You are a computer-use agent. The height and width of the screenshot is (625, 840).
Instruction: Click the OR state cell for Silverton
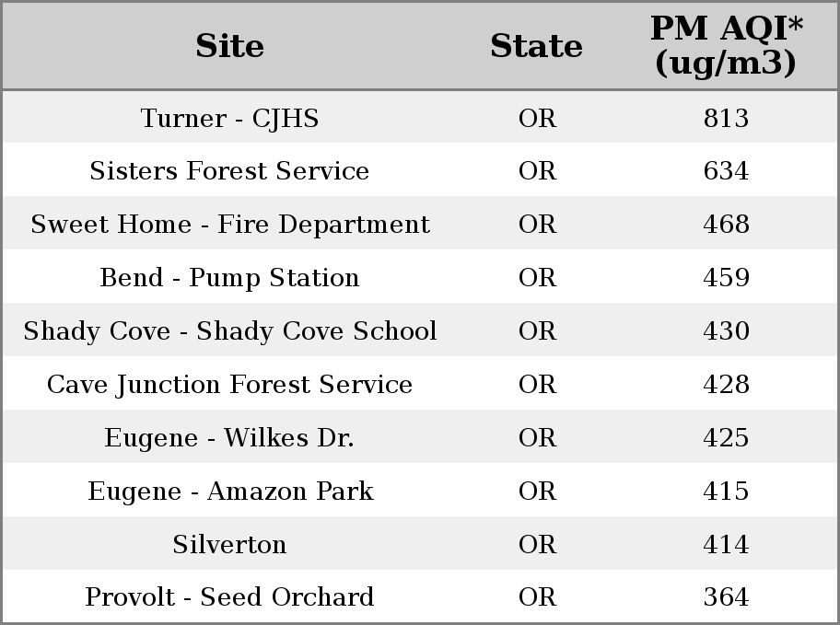537,544
